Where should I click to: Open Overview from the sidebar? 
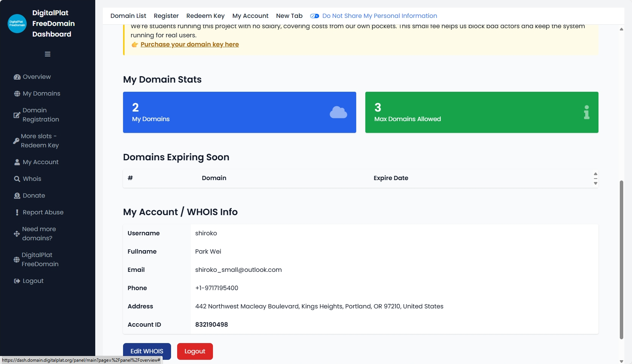pyautogui.click(x=37, y=77)
